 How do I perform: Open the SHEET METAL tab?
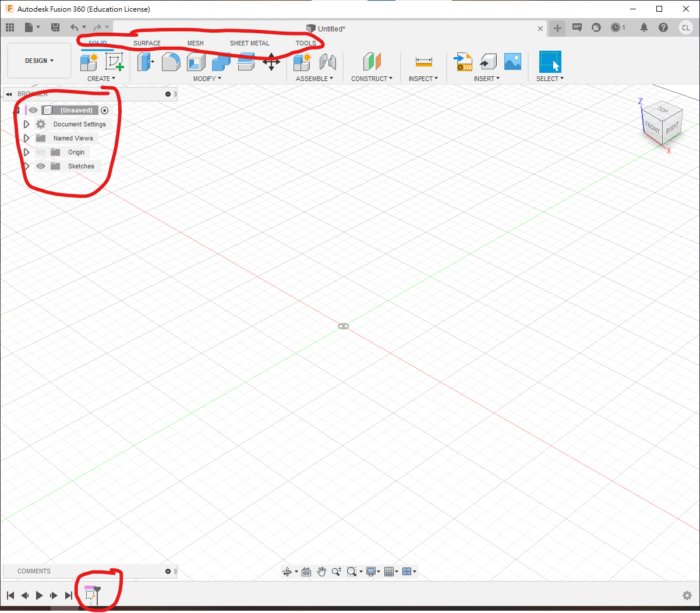coord(249,43)
